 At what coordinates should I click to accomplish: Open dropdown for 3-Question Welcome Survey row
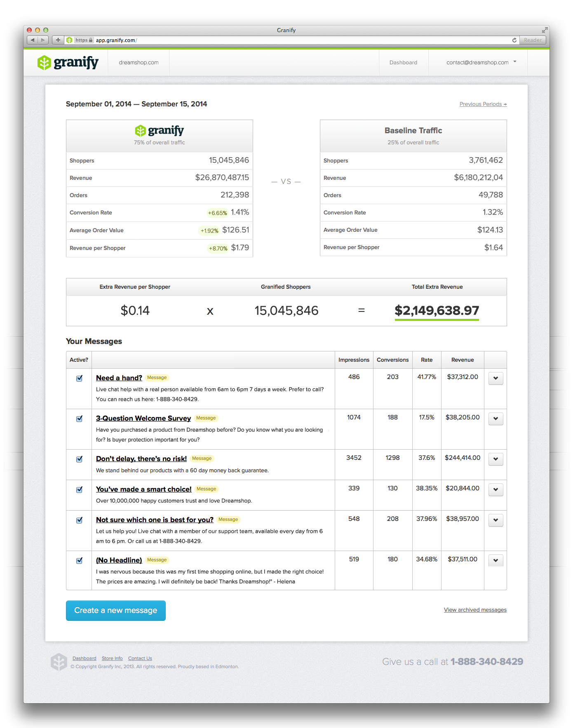(496, 419)
